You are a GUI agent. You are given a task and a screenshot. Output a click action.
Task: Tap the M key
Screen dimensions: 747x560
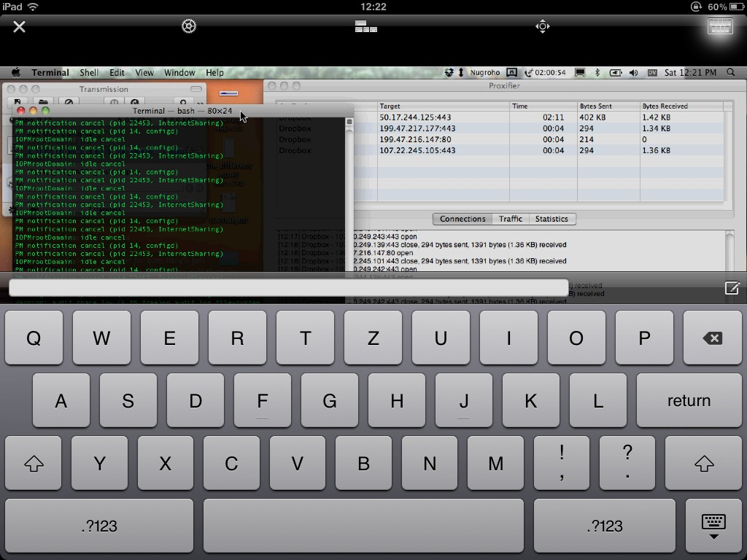click(495, 463)
